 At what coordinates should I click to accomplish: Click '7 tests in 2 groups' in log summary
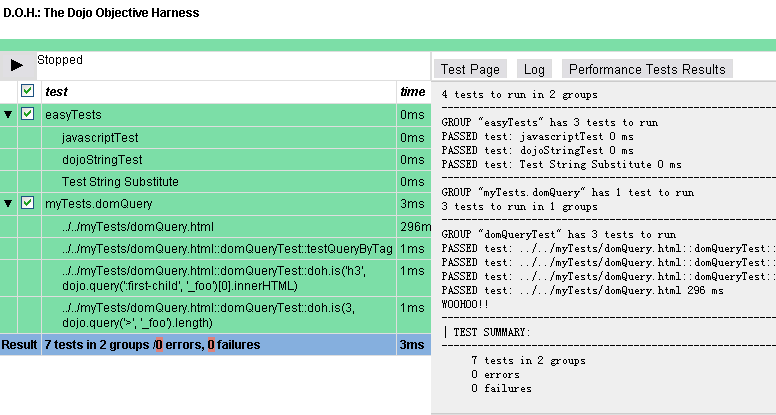528,361
